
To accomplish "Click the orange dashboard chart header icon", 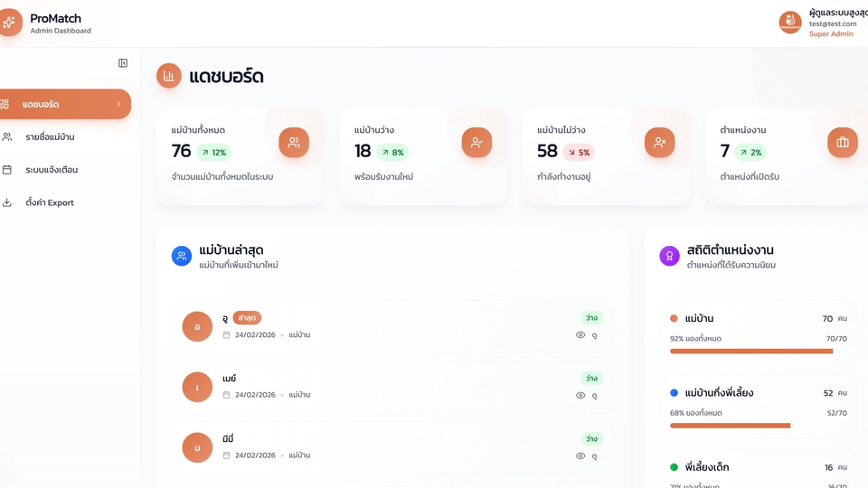I will tap(169, 76).
